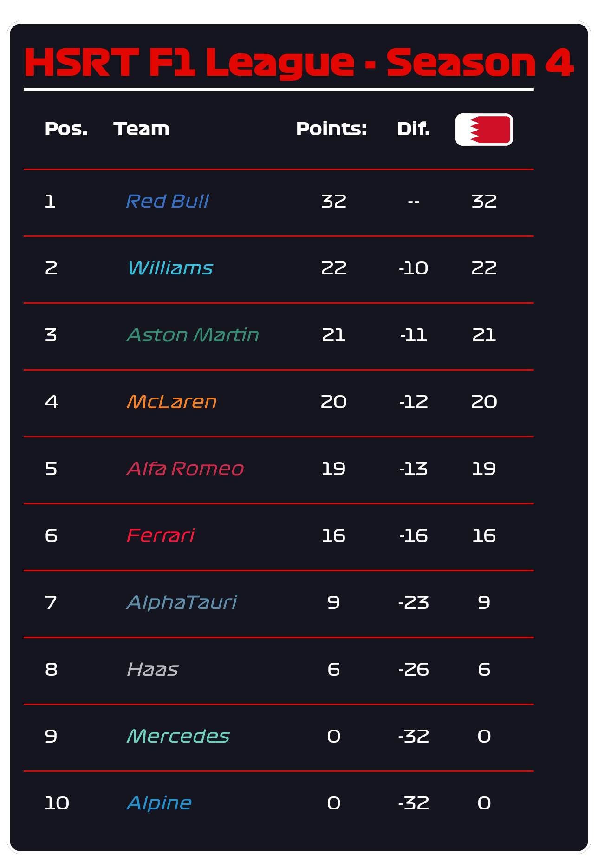598x868 pixels.
Task: Select the Mercedes team entry
Action: point(178,737)
